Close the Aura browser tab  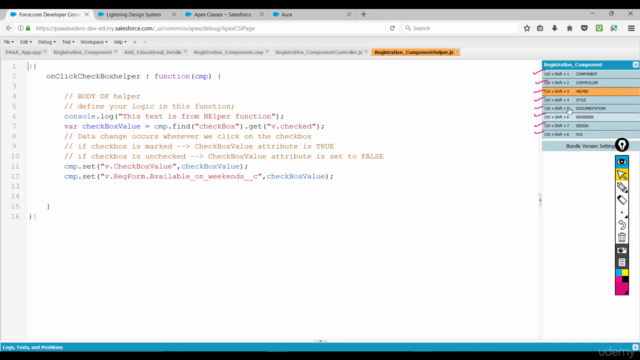click(349, 14)
